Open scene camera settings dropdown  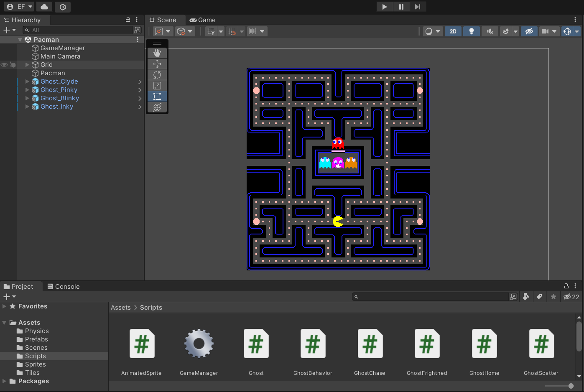pos(549,31)
